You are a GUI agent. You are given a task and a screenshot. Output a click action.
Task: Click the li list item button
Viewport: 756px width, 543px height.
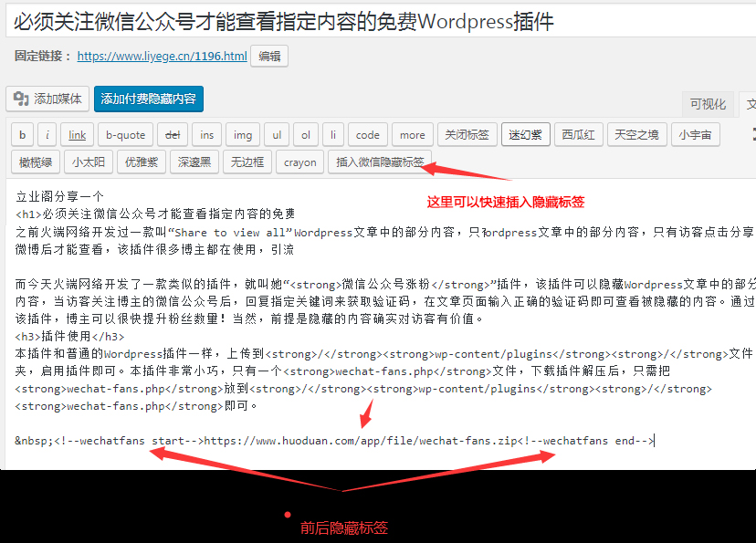(333, 135)
